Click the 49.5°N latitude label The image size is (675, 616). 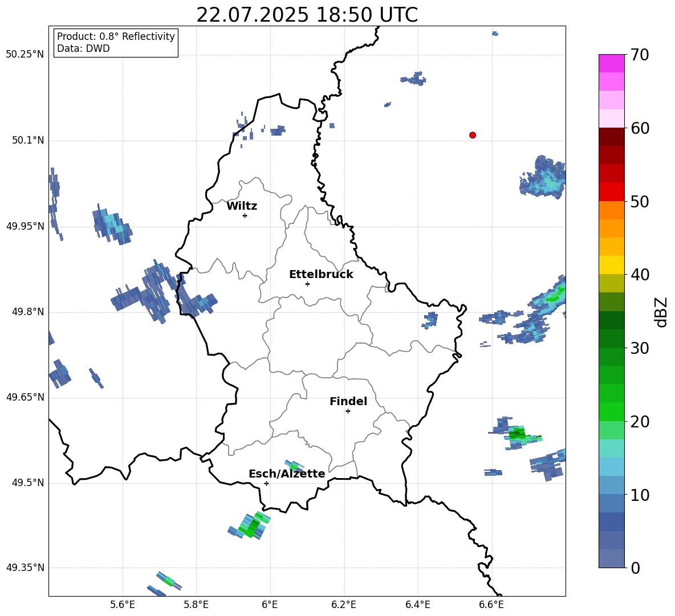[28, 483]
